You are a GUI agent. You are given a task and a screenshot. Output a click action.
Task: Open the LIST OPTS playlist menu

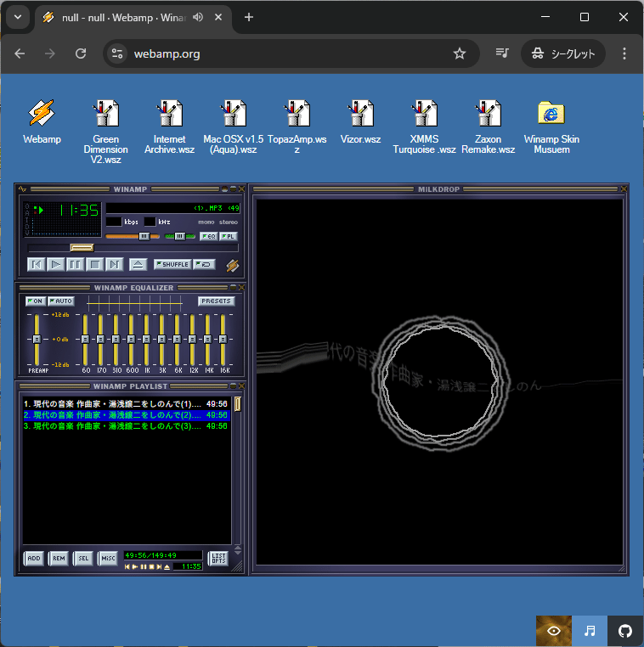[218, 558]
